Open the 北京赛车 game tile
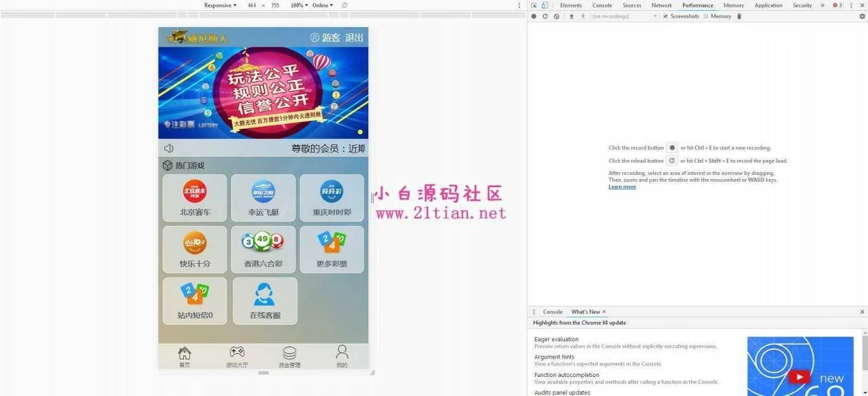Screen dimensions: 868x396 [195, 197]
